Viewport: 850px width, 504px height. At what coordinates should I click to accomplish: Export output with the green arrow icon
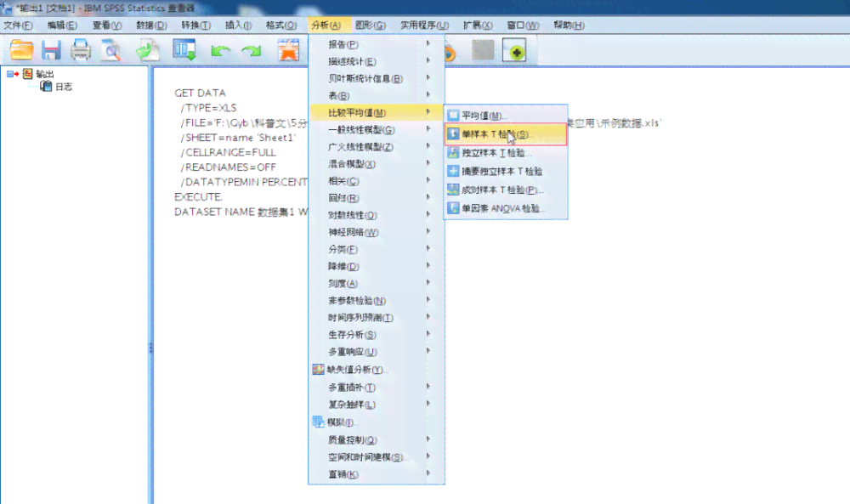147,50
